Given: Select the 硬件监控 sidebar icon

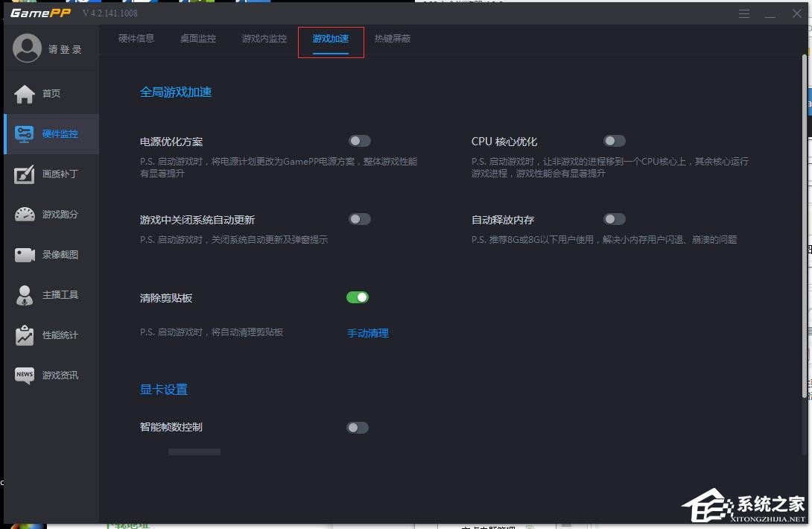Looking at the screenshot, I should (x=51, y=134).
